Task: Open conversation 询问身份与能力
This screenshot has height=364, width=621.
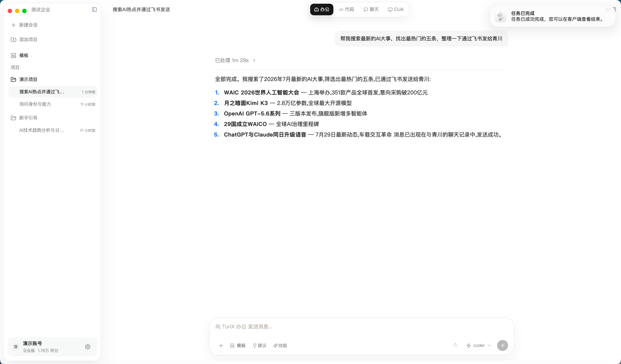Action: (x=52, y=104)
